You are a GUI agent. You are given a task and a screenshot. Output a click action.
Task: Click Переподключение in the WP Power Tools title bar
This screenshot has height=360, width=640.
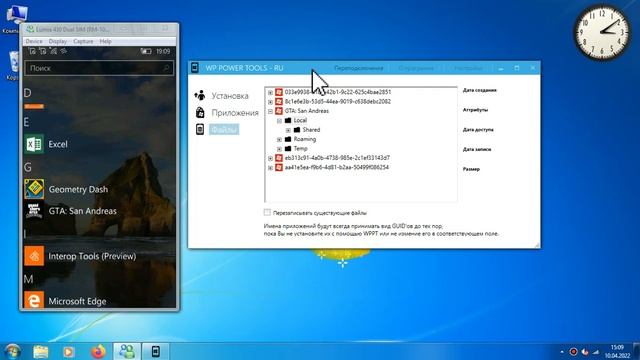click(358, 68)
